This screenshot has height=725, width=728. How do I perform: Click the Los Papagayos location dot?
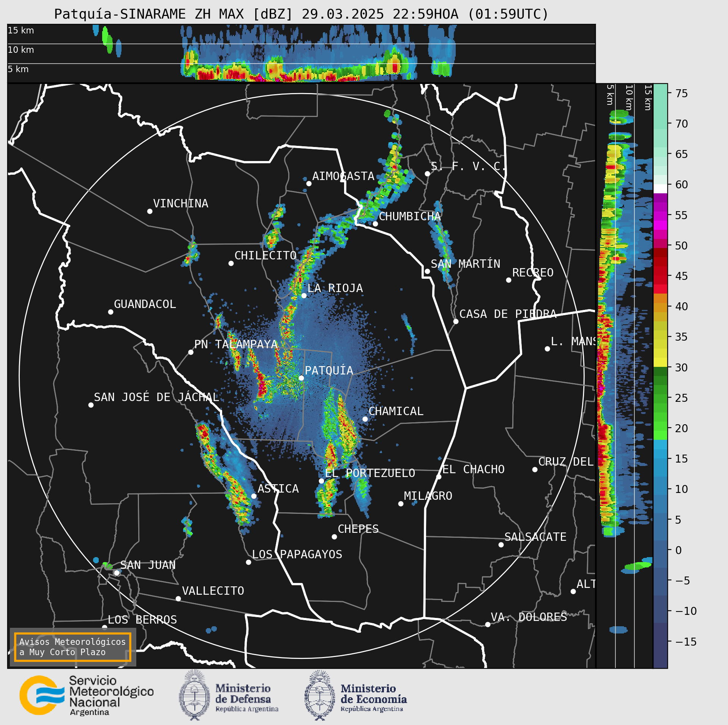(248, 562)
